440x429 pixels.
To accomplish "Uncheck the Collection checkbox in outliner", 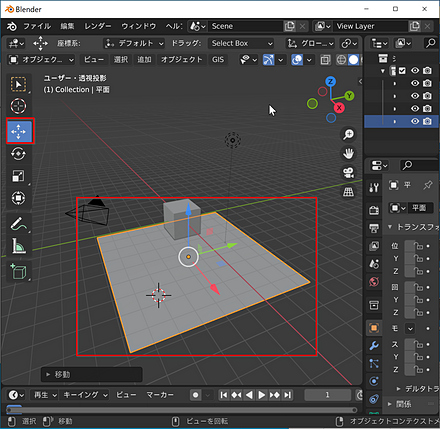I will [402, 71].
